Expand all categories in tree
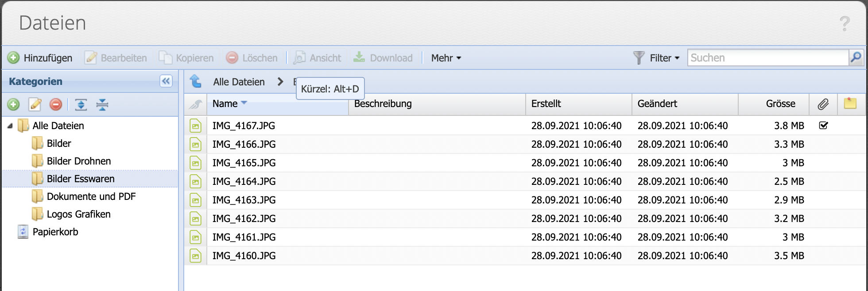This screenshot has width=868, height=291. pyautogui.click(x=81, y=105)
